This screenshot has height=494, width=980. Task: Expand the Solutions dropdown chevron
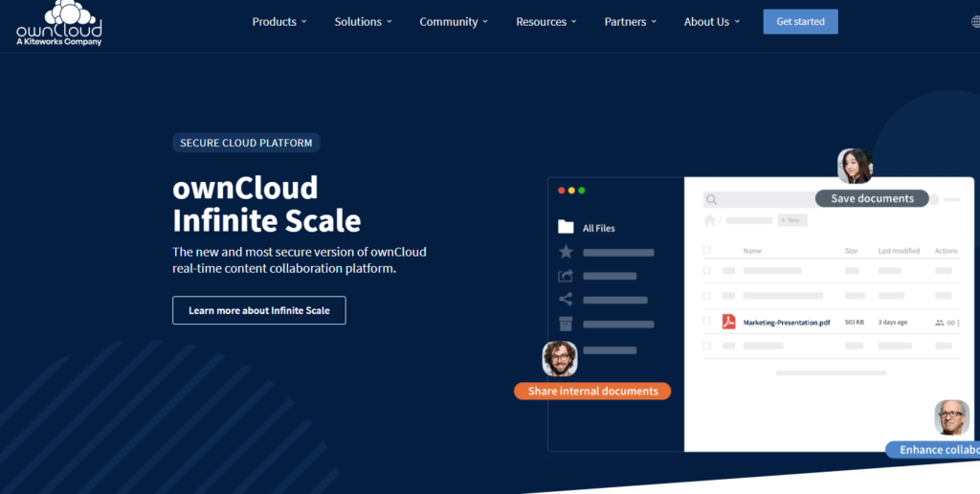pos(389,21)
